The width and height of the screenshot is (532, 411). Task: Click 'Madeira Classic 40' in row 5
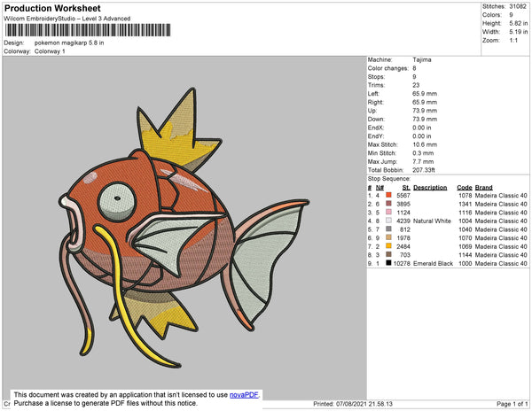point(501,229)
